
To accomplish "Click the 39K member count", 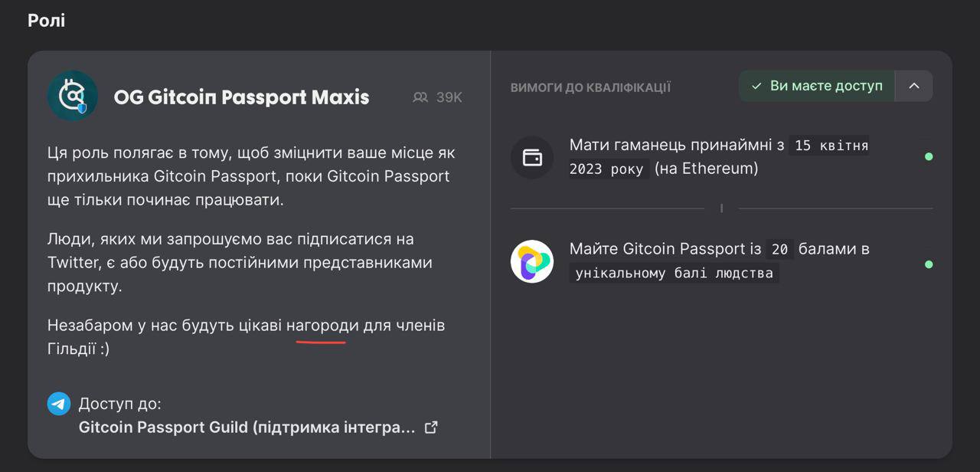I will [449, 97].
